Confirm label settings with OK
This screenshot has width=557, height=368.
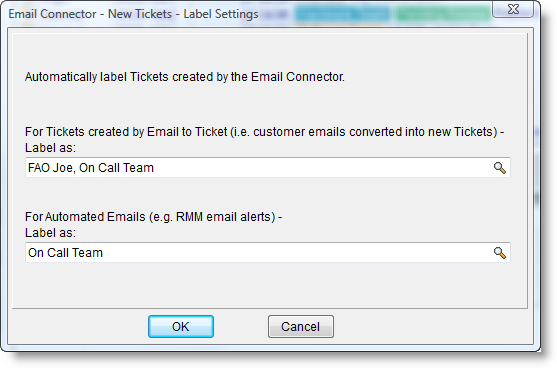pyautogui.click(x=181, y=326)
